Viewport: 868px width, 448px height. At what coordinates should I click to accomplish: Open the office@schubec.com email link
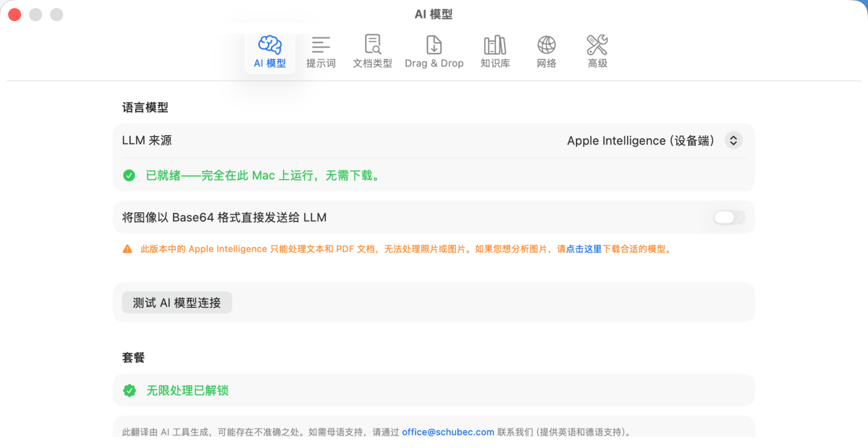[x=448, y=432]
